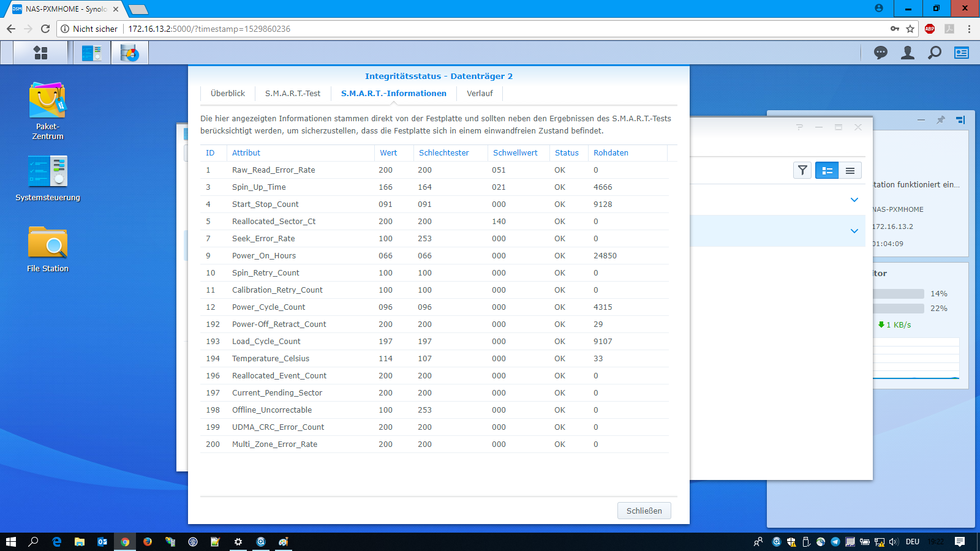Switch to detailed list view toggle
Viewport: 980px width, 551px height.
point(827,170)
